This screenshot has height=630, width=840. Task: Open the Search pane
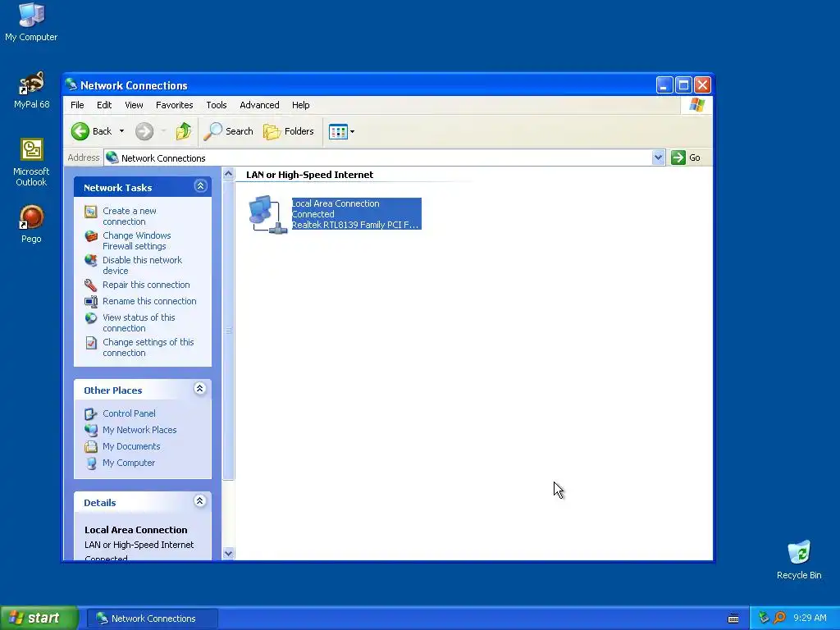pyautogui.click(x=228, y=131)
